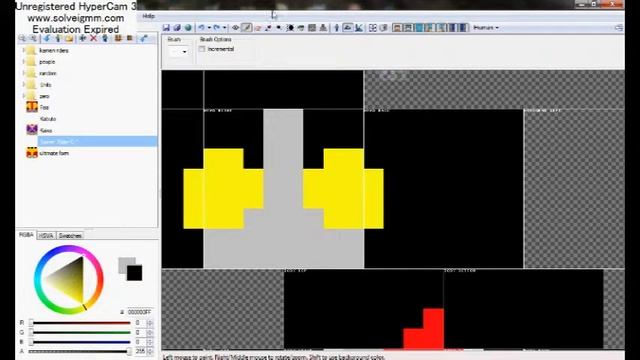Select the Kabuto skin
Viewport: 640px width, 360px height.
[48, 119]
